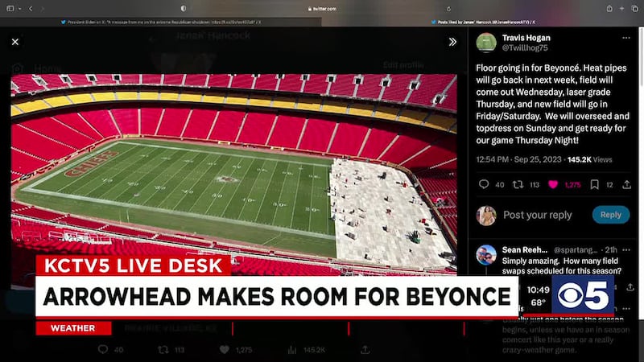Show the tab overview icon
This screenshot has height=362, width=644.
tap(634, 9)
